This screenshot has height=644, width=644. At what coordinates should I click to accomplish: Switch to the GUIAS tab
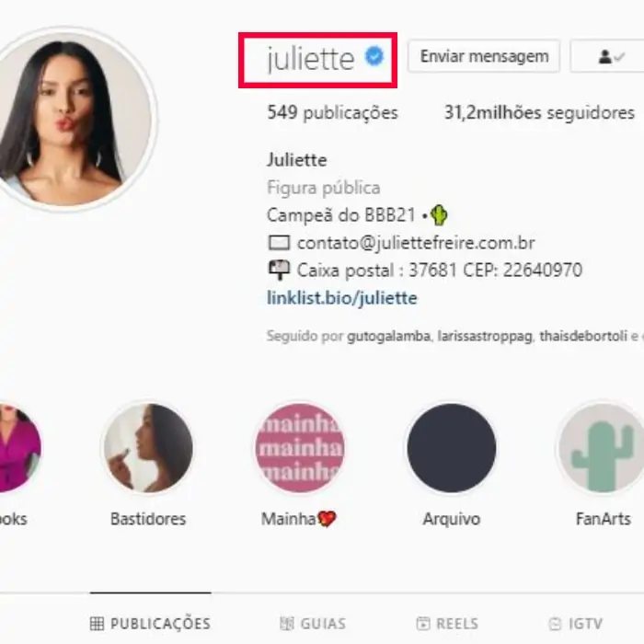(313, 624)
